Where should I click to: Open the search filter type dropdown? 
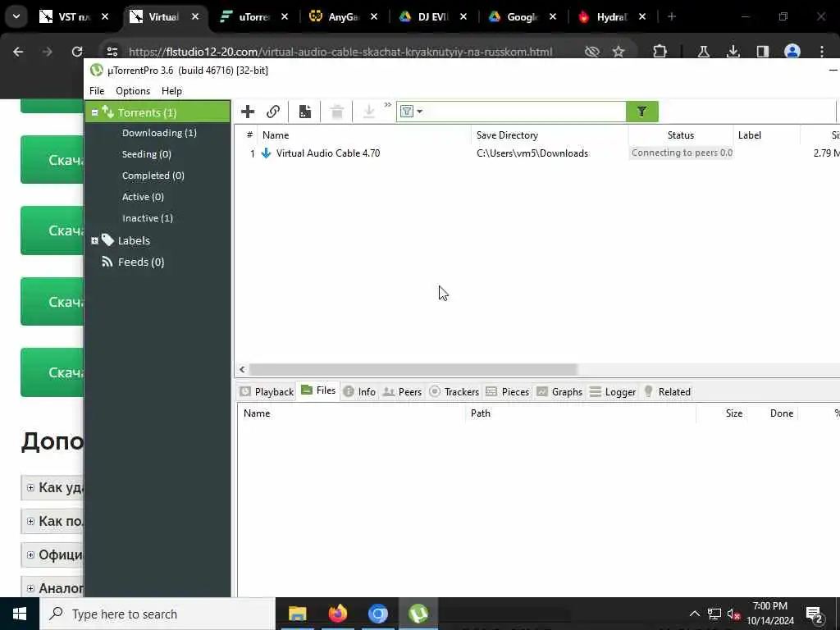pos(412,112)
